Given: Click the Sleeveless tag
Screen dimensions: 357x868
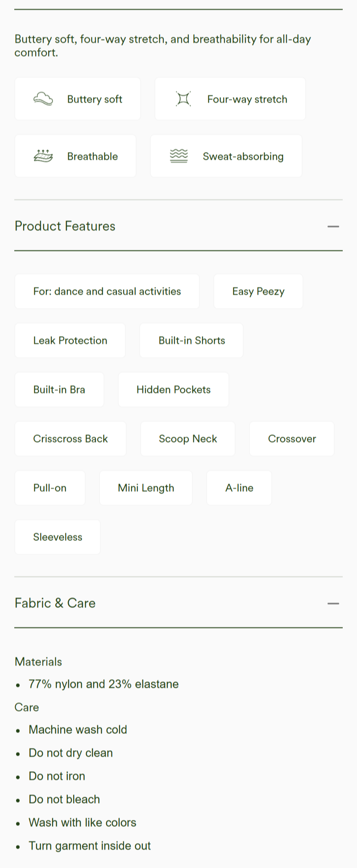Looking at the screenshot, I should click(x=58, y=537).
